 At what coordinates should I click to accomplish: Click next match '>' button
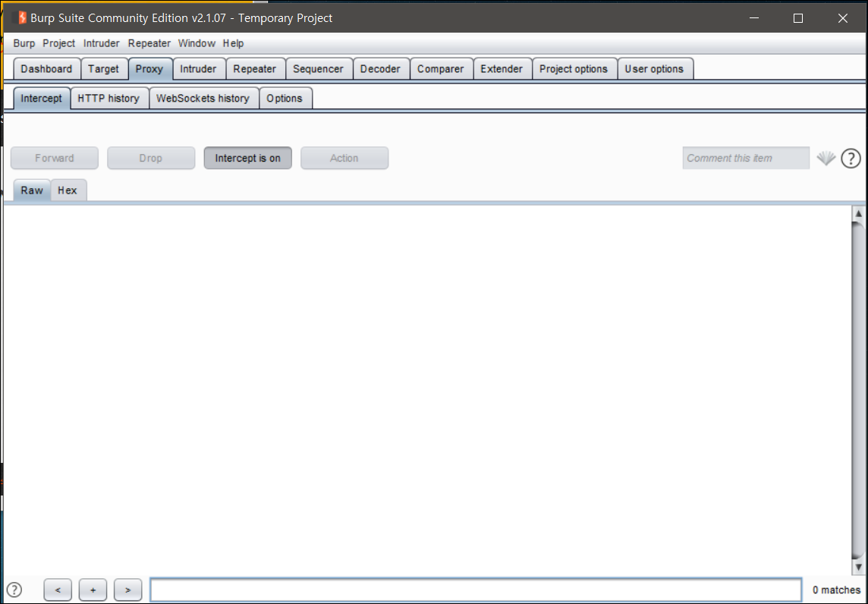128,590
